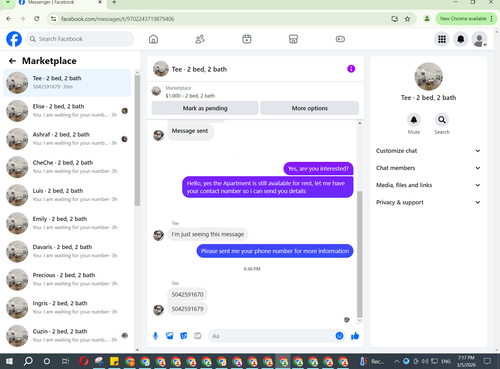Open Facebook home logo
Image resolution: width=500 pixels, height=369 pixels.
(14, 39)
